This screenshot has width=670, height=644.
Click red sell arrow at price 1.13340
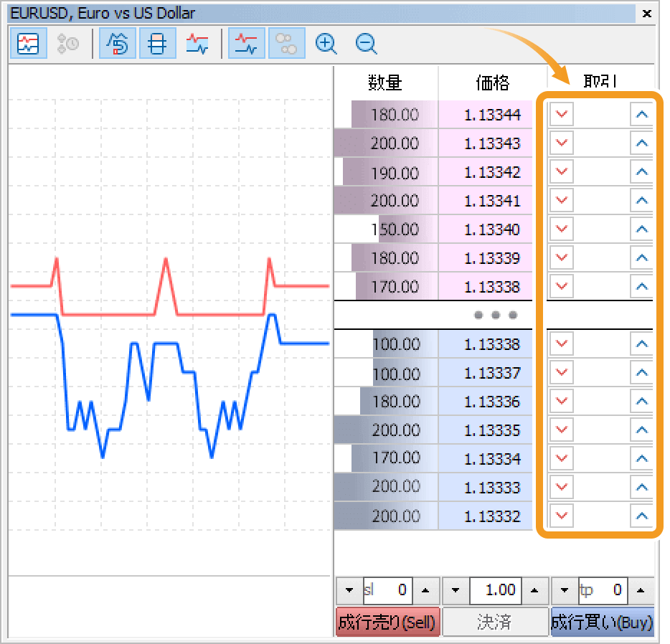coord(561,229)
